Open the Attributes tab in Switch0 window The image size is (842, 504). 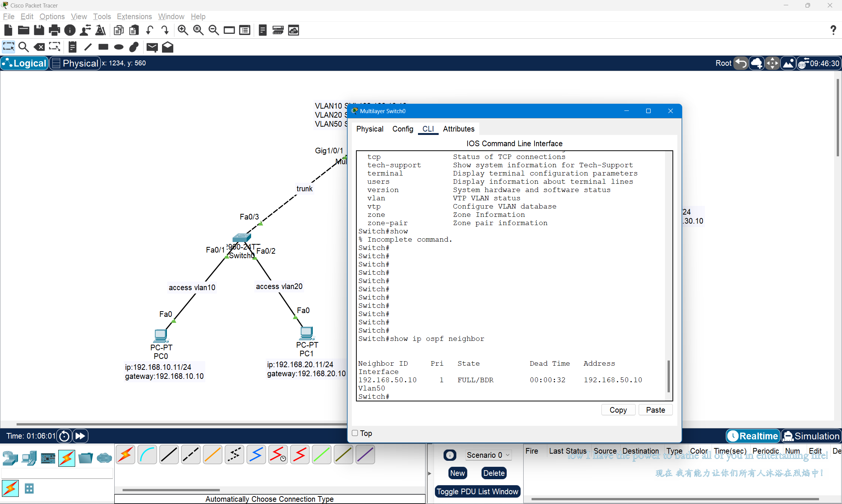[x=459, y=129]
